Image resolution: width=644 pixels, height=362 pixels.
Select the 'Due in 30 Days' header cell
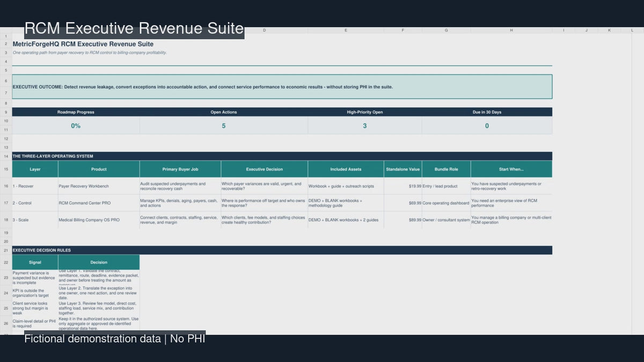coord(487,112)
